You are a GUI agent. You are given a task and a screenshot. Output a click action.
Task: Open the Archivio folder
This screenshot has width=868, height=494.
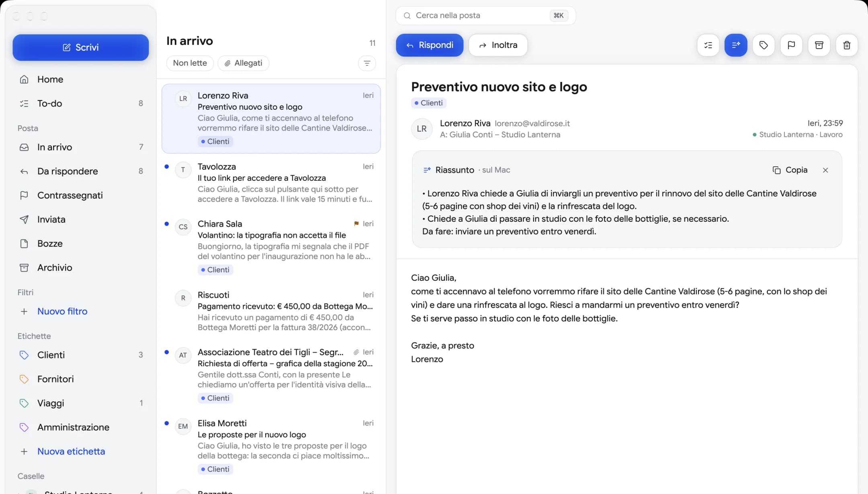pyautogui.click(x=81, y=268)
